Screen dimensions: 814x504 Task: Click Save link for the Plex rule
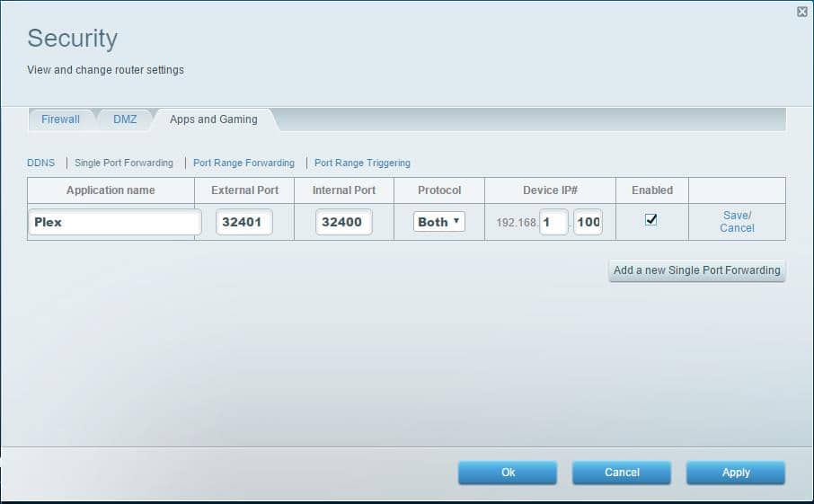tap(737, 215)
